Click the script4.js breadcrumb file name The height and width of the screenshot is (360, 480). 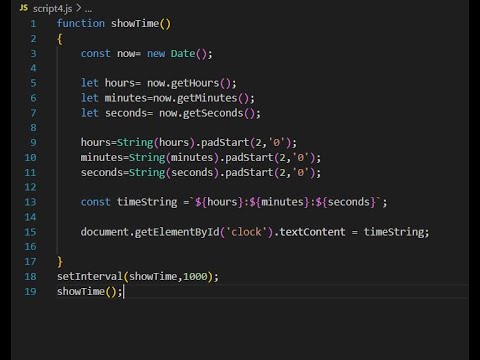pyautogui.click(x=52, y=9)
